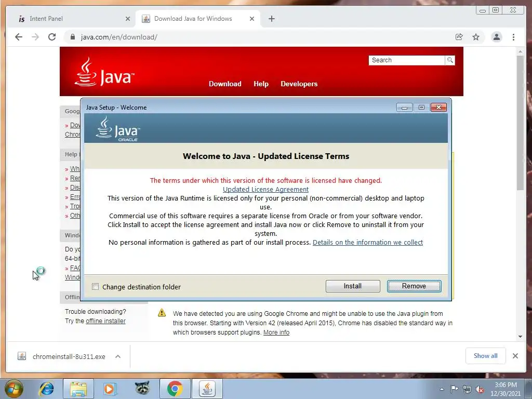Open Windows Explorer folder taskbar icon

pyautogui.click(x=78, y=389)
